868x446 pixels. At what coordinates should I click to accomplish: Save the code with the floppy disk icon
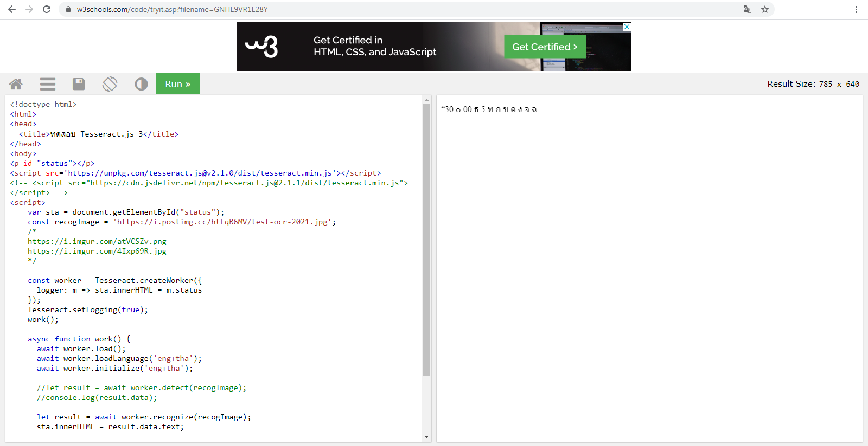coord(79,84)
